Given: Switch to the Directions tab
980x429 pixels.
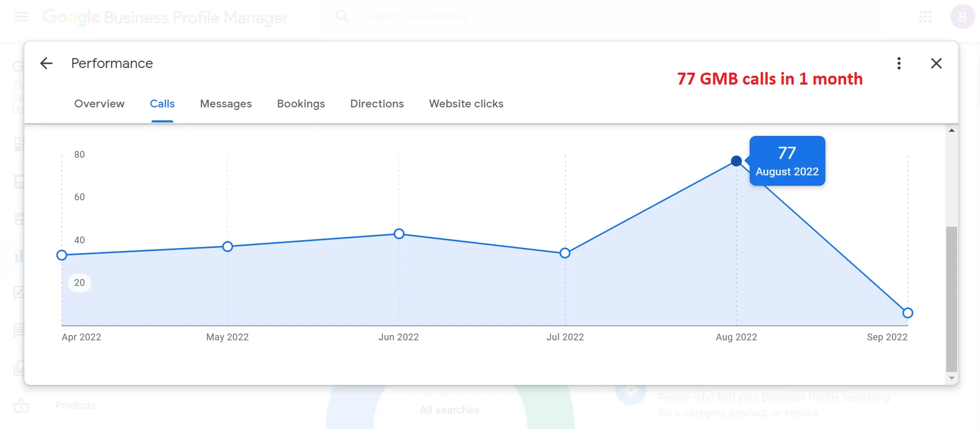Looking at the screenshot, I should [377, 104].
